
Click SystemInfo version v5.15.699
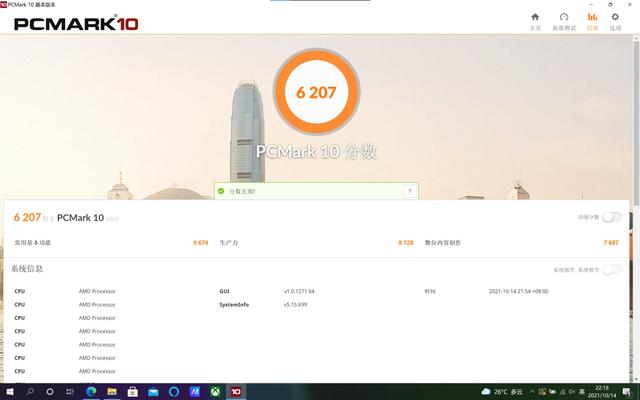296,304
